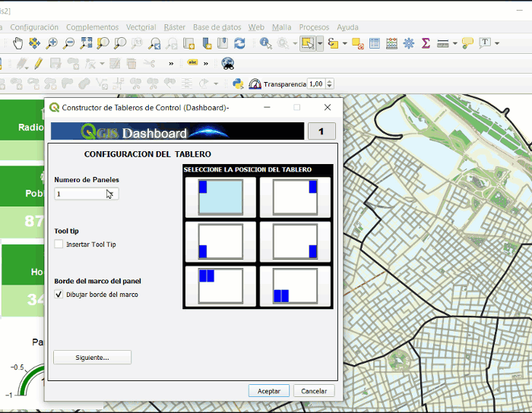This screenshot has width=532, height=413.
Task: Increase the Transparencia spinner value
Action: (329, 81)
